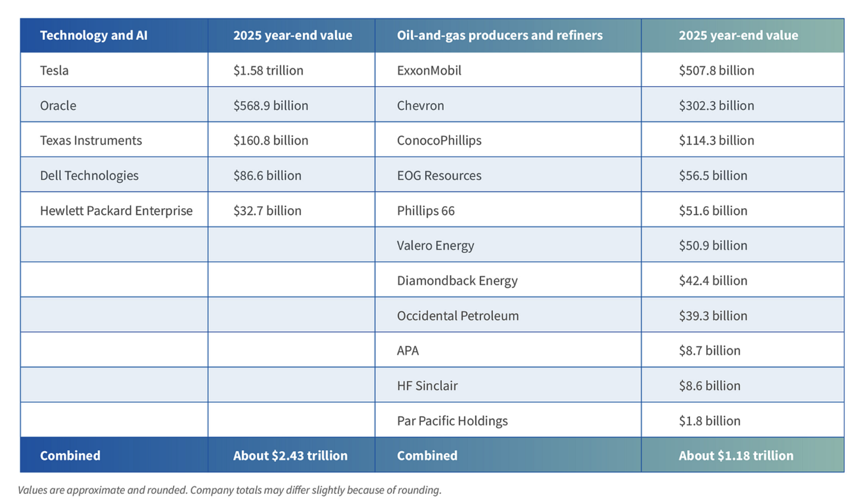The height and width of the screenshot is (504, 862).
Task: Click the "About $2.43 trillion" total
Action: 290,455
